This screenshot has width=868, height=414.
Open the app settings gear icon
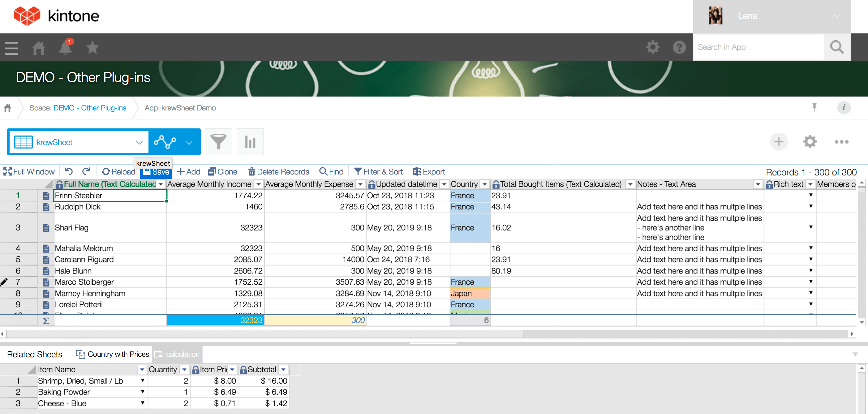pyautogui.click(x=810, y=142)
